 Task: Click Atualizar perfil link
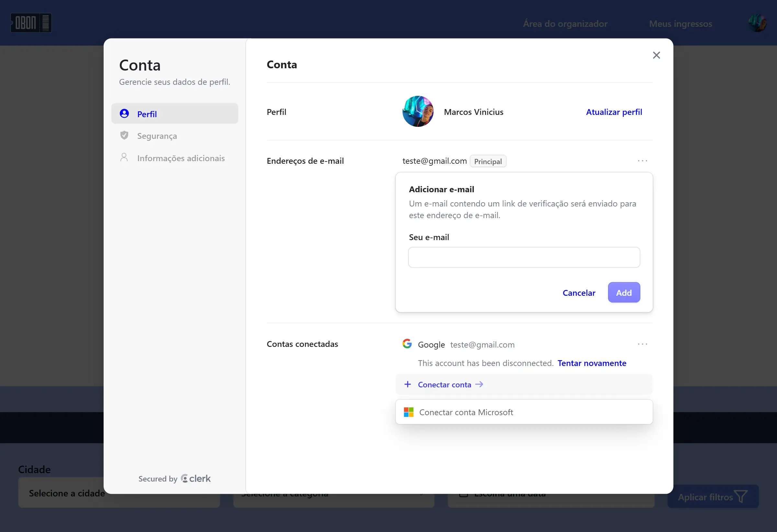[614, 112]
